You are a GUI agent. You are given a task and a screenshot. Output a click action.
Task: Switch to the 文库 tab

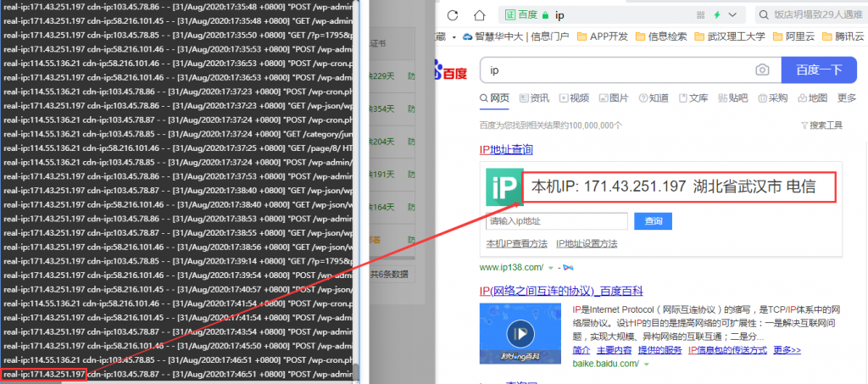693,98
